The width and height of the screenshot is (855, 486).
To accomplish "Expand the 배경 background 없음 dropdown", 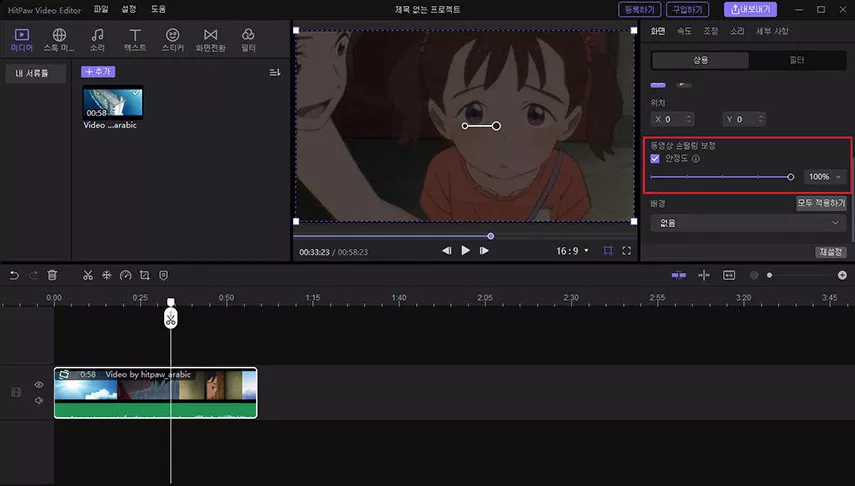I will [748, 223].
